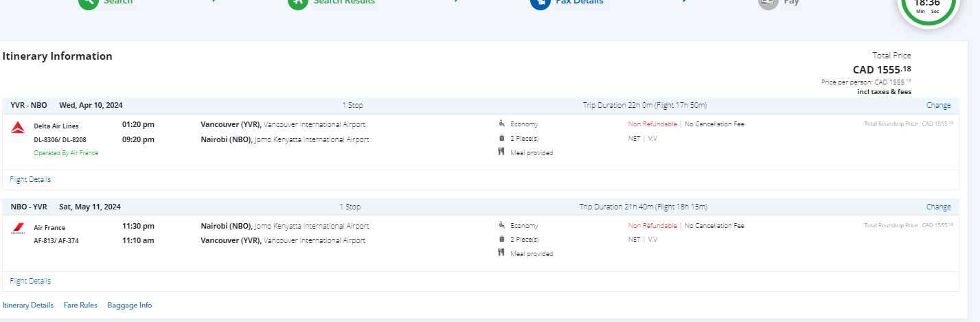Click the Delta Air Lines logo
The height and width of the screenshot is (322, 980).
pos(19,126)
